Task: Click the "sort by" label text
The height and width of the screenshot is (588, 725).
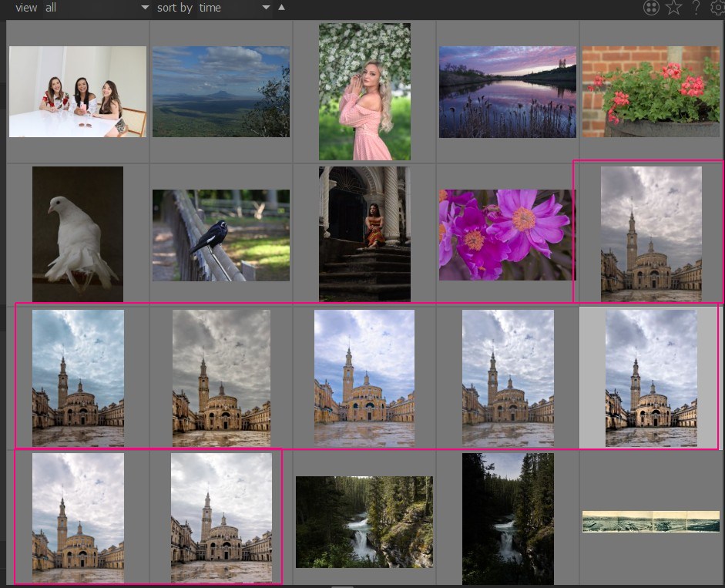Action: tap(174, 8)
